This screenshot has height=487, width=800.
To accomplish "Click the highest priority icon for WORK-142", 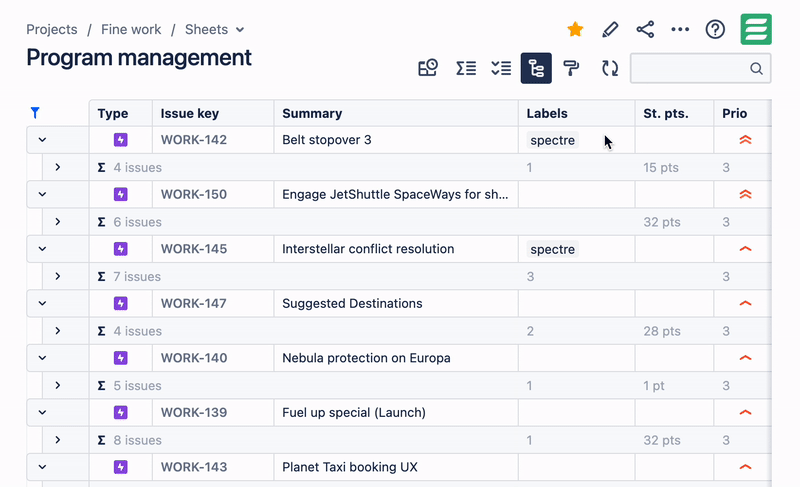I will pos(745,140).
